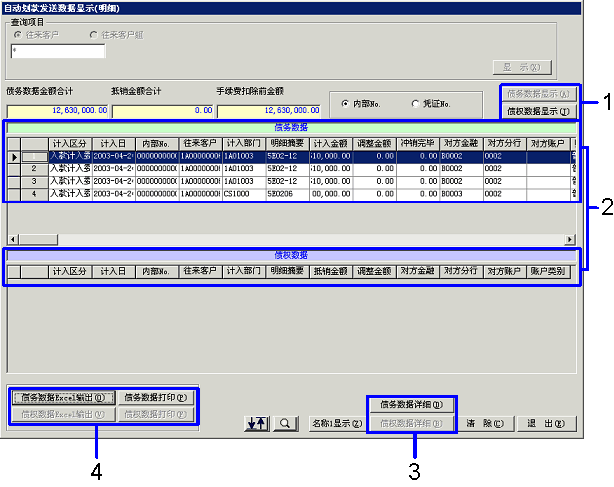Click the 债权数据打印 button
Image resolution: width=614 pixels, height=487 pixels.
coord(155,414)
